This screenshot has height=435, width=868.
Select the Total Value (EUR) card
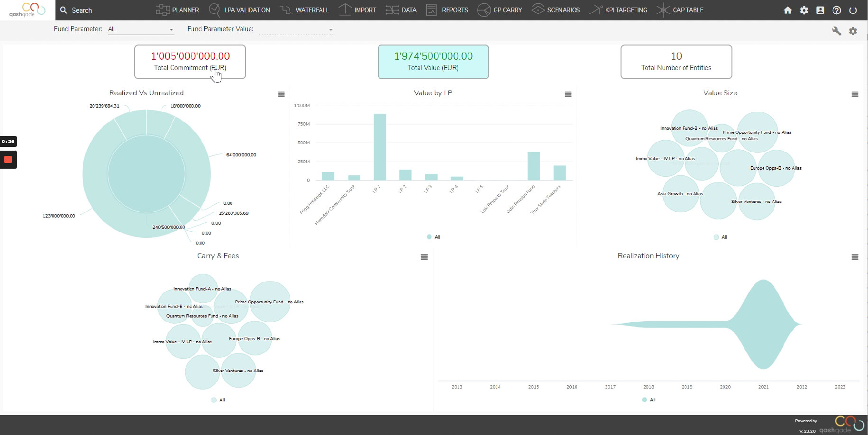point(433,62)
